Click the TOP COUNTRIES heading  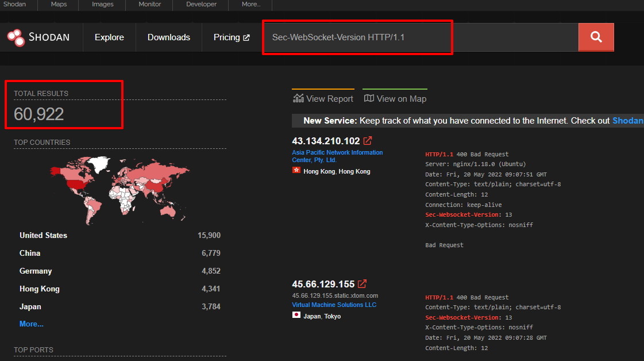(x=42, y=142)
